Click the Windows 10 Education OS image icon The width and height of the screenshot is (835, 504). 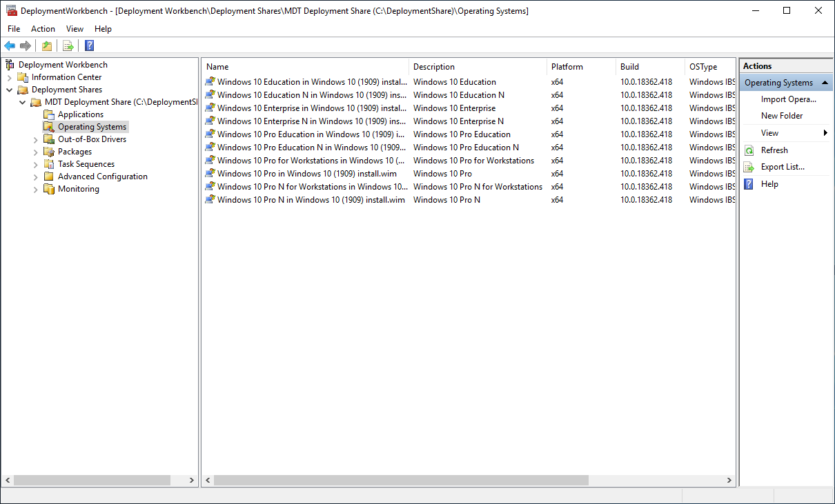click(210, 81)
